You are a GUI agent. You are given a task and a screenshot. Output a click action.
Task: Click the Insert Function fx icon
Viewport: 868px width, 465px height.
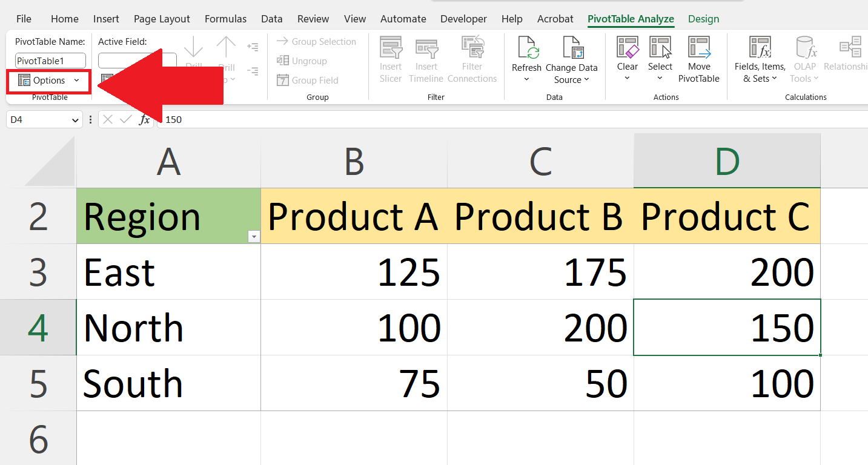[x=145, y=119]
